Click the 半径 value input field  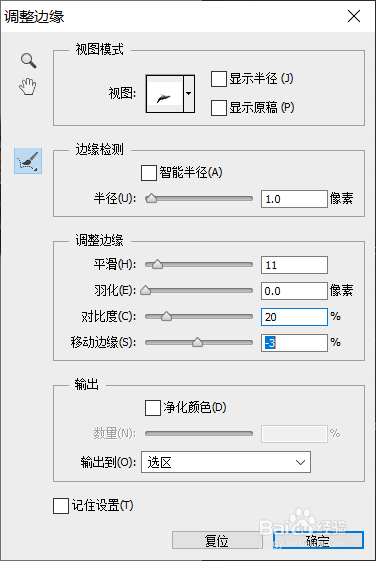[294, 199]
